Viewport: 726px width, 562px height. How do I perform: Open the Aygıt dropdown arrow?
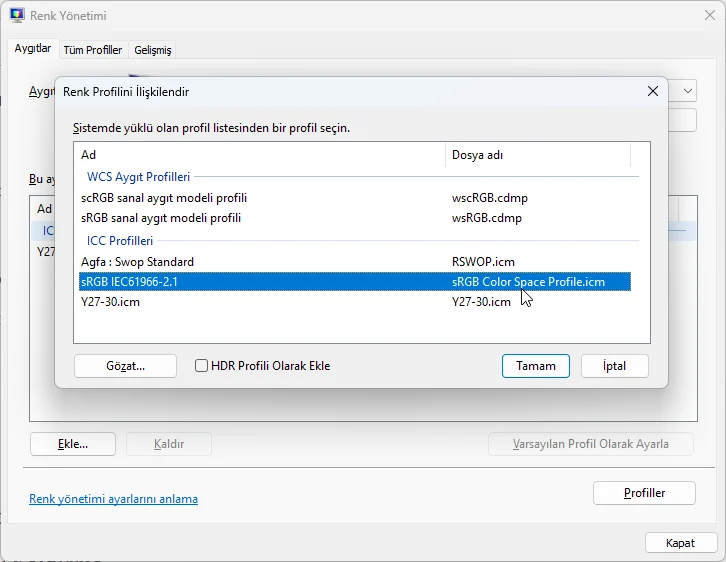(x=688, y=91)
